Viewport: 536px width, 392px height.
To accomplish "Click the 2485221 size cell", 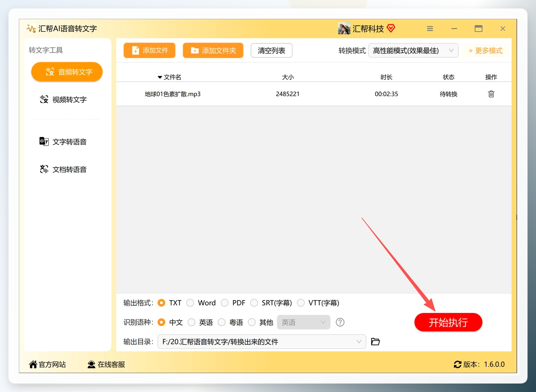I will (288, 94).
